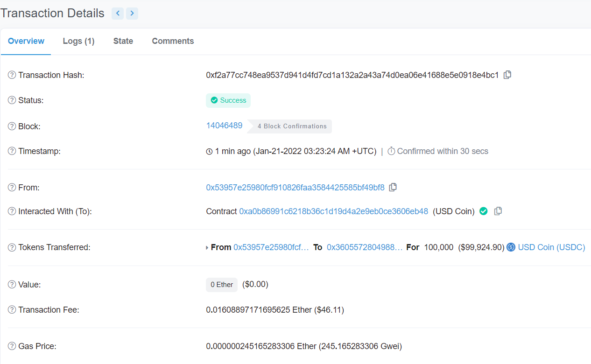Open the USD Coin (USDC) token link

click(551, 247)
